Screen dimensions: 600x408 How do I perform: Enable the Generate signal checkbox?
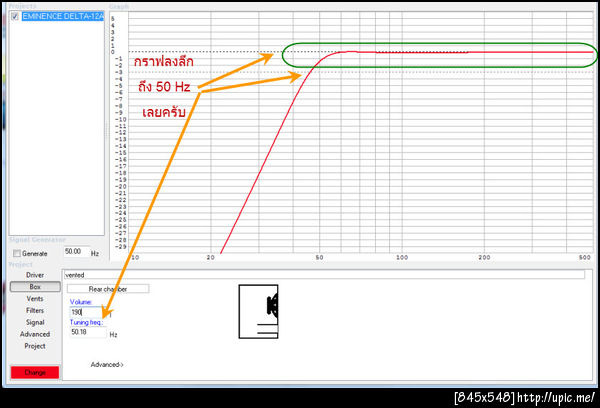tap(17, 253)
